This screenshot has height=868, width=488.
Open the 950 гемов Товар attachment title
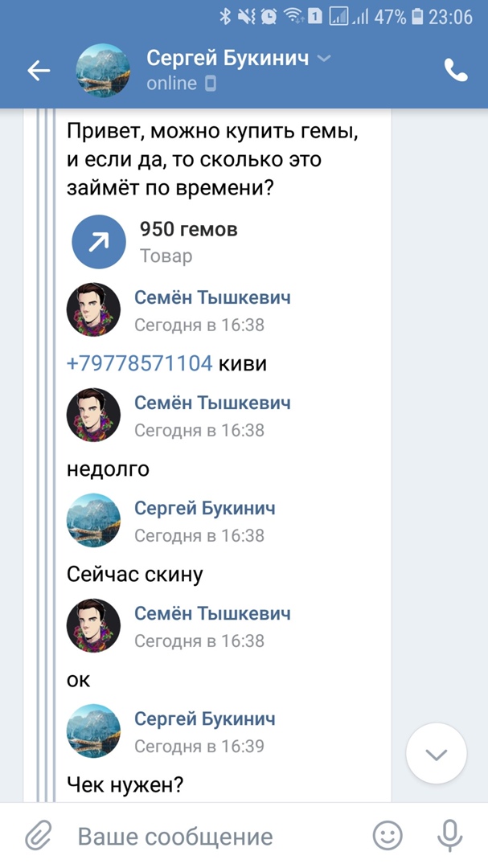188,228
